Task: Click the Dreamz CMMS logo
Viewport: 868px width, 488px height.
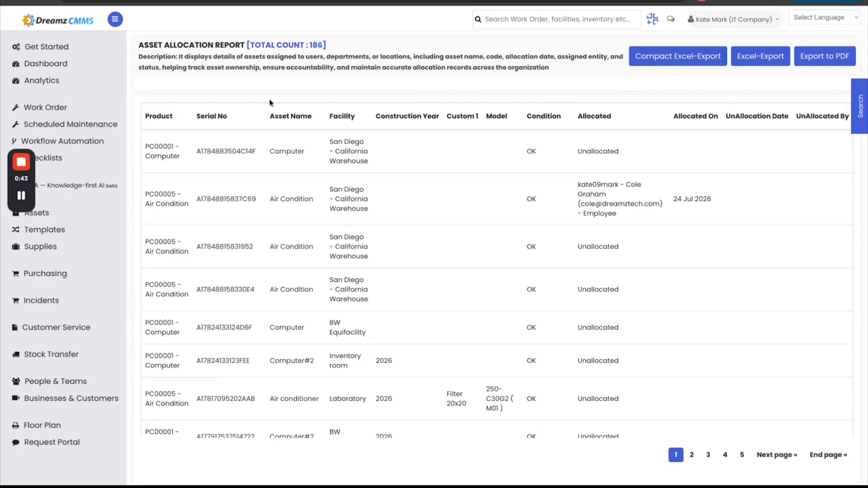Action: pyautogui.click(x=58, y=20)
